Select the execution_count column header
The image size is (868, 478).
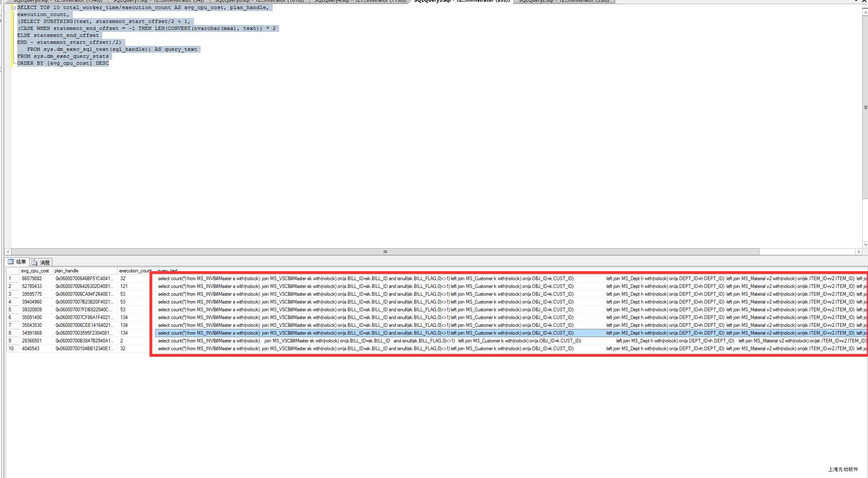point(135,271)
